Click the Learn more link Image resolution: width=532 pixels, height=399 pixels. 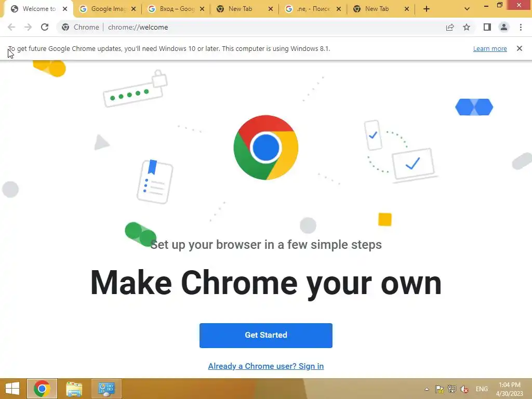click(x=490, y=48)
